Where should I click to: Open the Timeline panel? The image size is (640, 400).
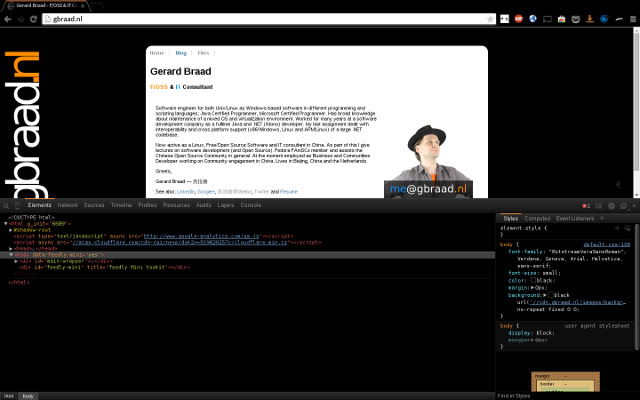121,205
